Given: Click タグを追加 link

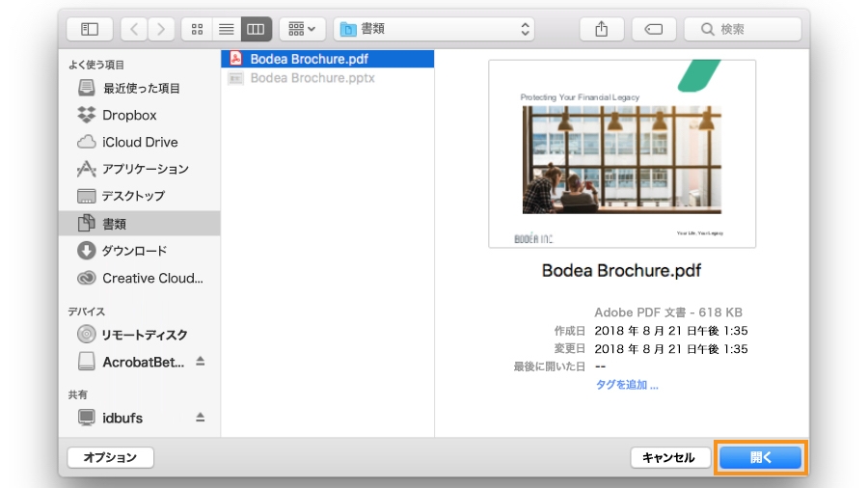Looking at the screenshot, I should (627, 385).
